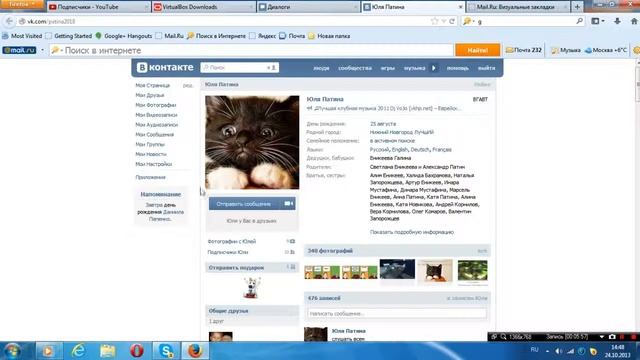Open the люди menu in VK header

coord(321,68)
